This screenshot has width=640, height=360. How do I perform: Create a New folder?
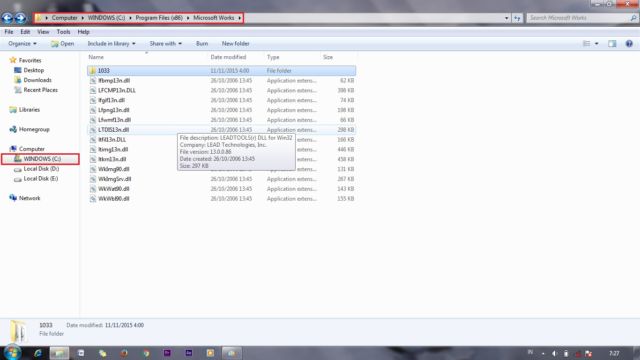click(x=236, y=44)
